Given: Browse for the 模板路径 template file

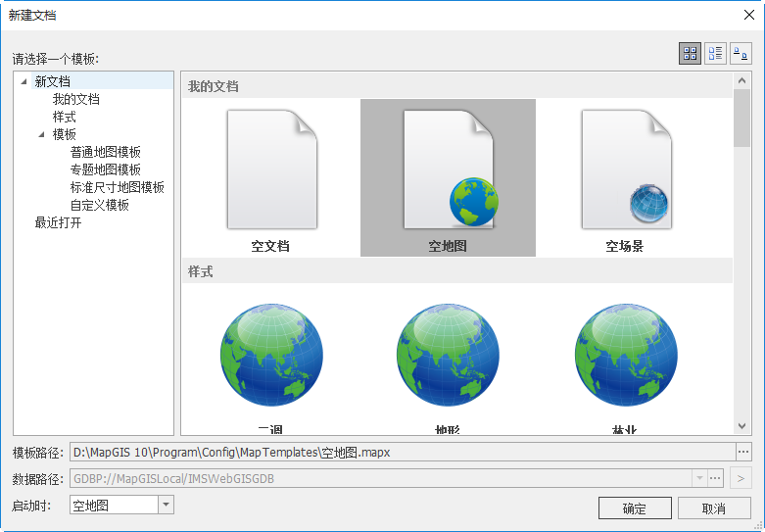Looking at the screenshot, I should pyautogui.click(x=743, y=452).
